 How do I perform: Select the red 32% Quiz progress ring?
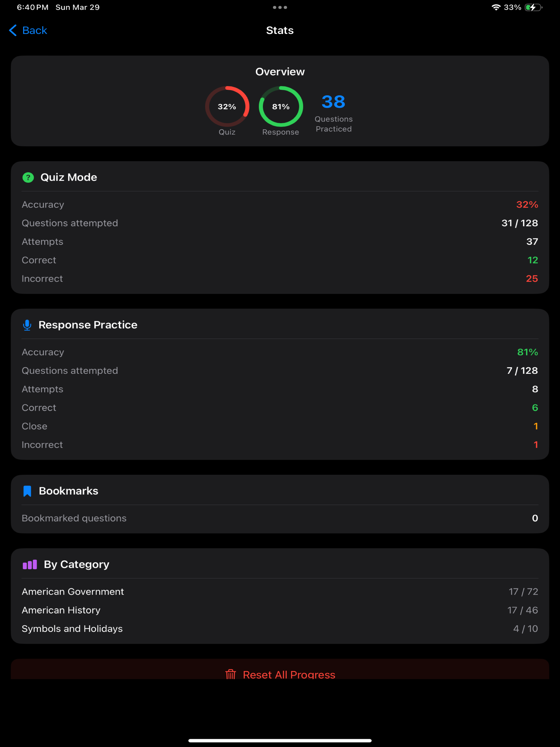(227, 107)
